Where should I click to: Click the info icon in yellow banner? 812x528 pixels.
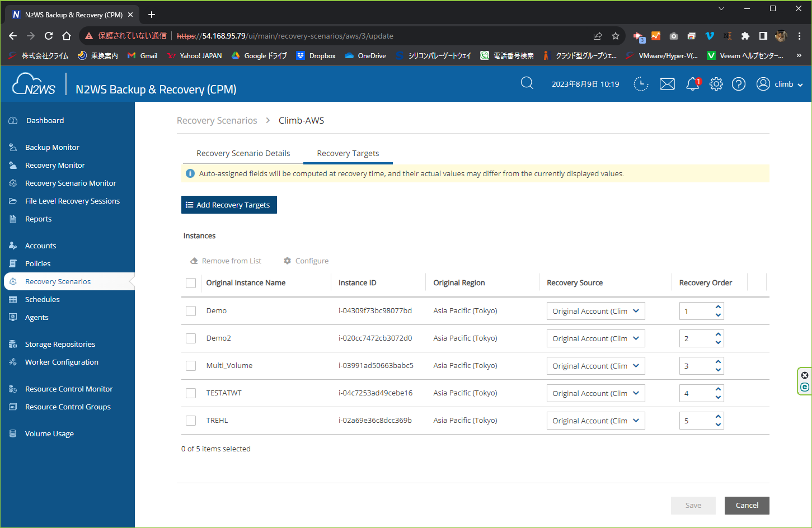pyautogui.click(x=190, y=173)
